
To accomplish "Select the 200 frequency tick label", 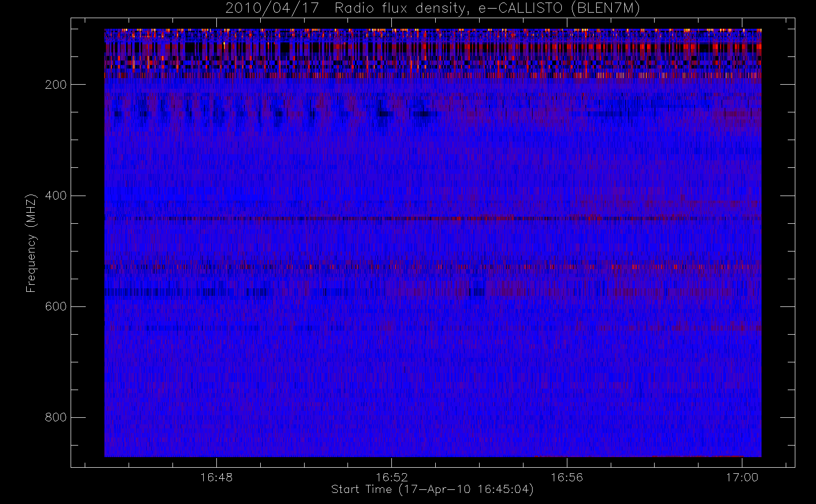I will point(56,85).
